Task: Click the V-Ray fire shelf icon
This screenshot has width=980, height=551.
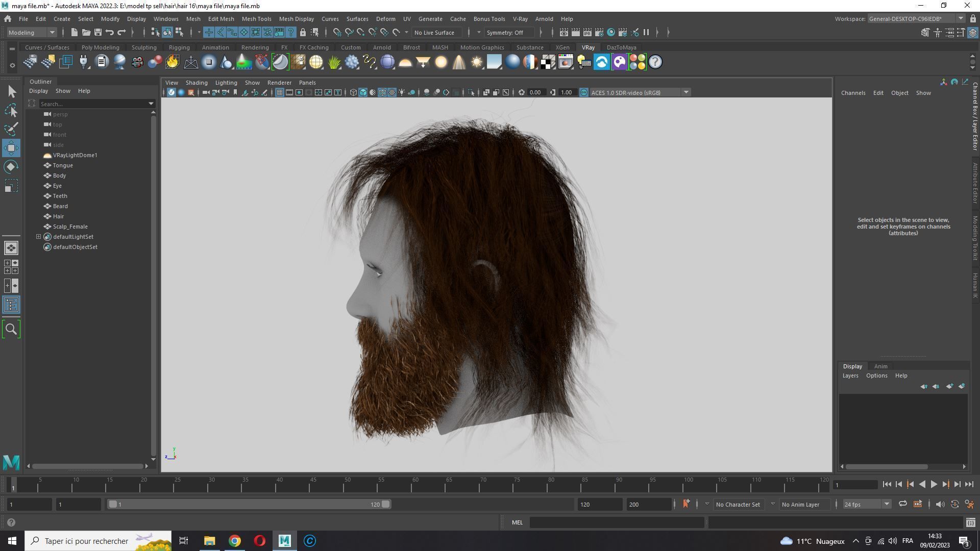Action: click(173, 62)
